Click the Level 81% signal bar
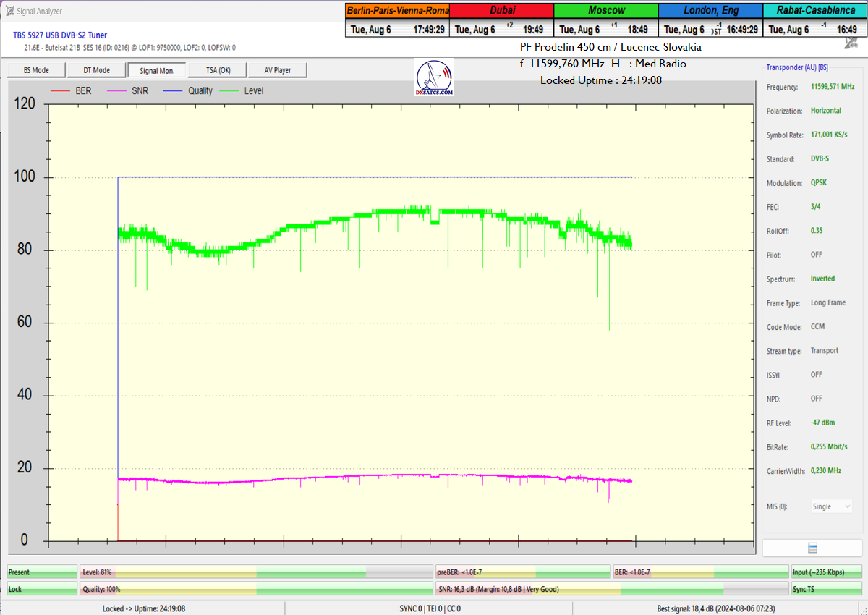The width and height of the screenshot is (868, 615). [x=256, y=572]
